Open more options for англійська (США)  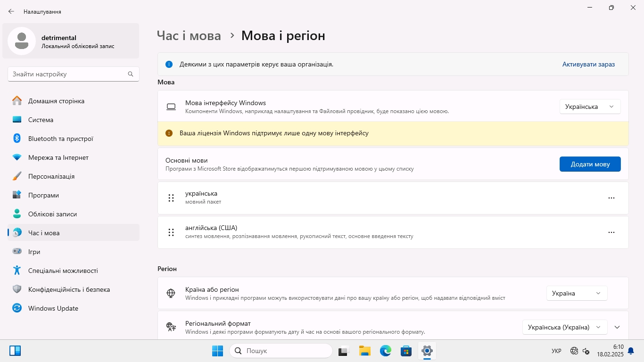(611, 232)
